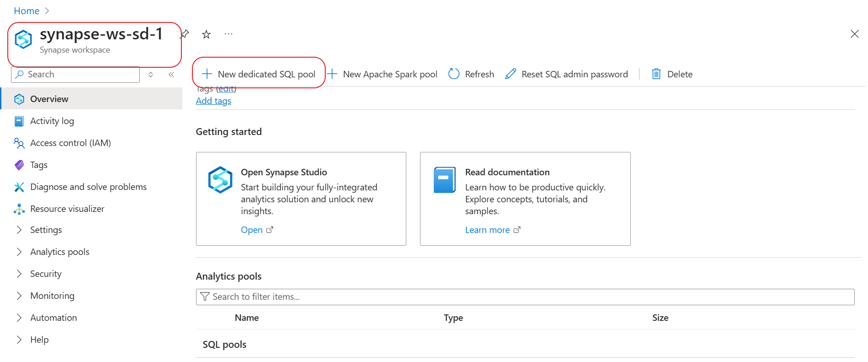Viewport: 868px width, 362px height.
Task: Click New dedicated SQL pool button
Action: tap(259, 74)
